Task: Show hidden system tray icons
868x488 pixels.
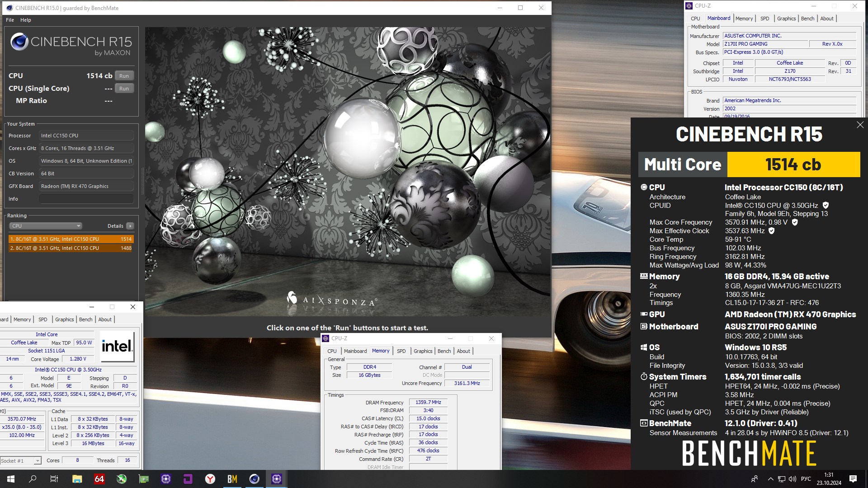Action: pyautogui.click(x=770, y=479)
